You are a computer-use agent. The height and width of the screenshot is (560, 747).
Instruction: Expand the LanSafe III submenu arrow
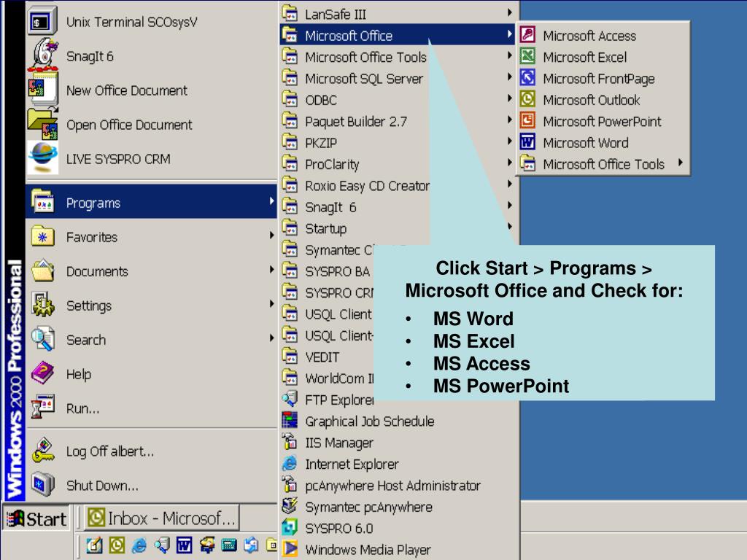509,12
